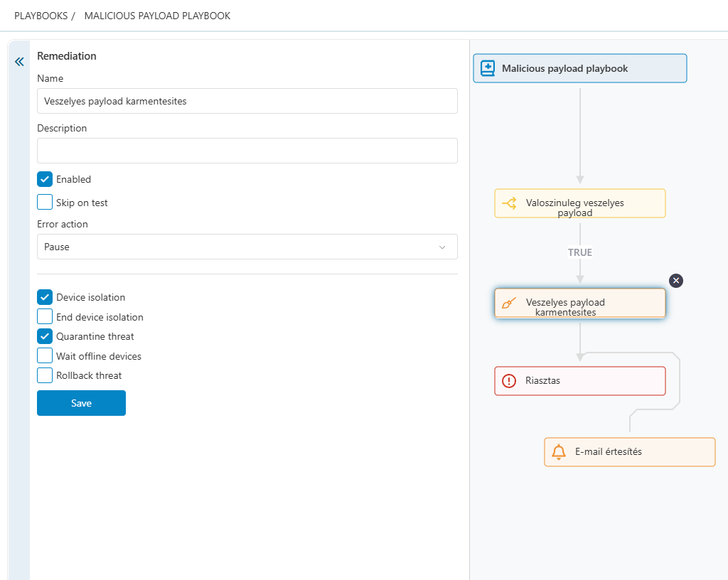This screenshot has width=728, height=580.
Task: Click the playbook icon on Malicious payload playbook node
Action: coord(488,68)
